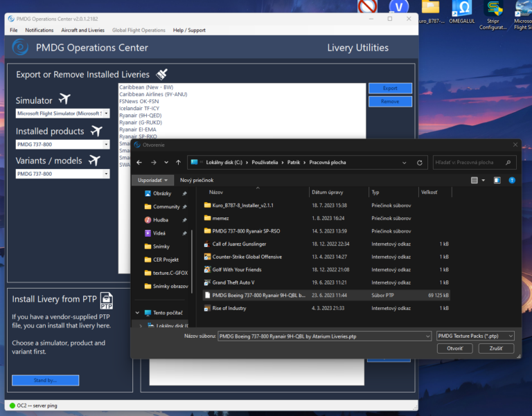Viewport: 532px width, 416px height.
Task: Open the Help / Support menu
Action: click(189, 30)
